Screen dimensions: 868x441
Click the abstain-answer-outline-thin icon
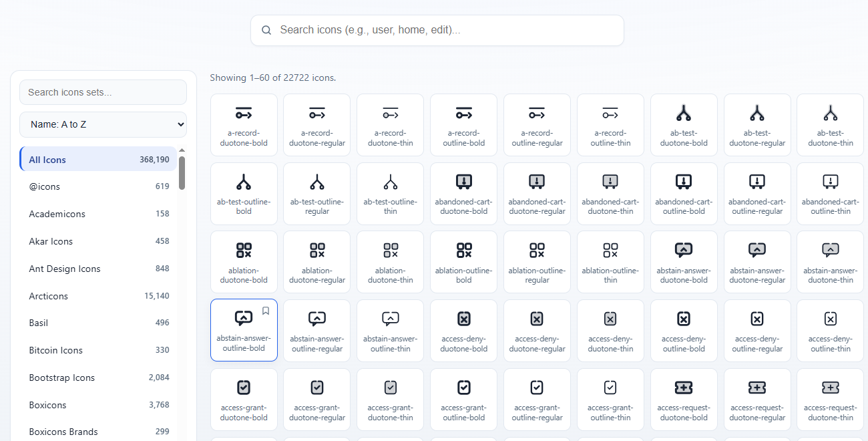tap(391, 331)
